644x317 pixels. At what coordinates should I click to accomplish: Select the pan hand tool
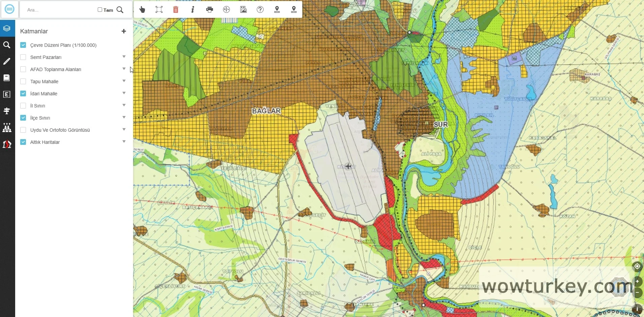coord(142,10)
